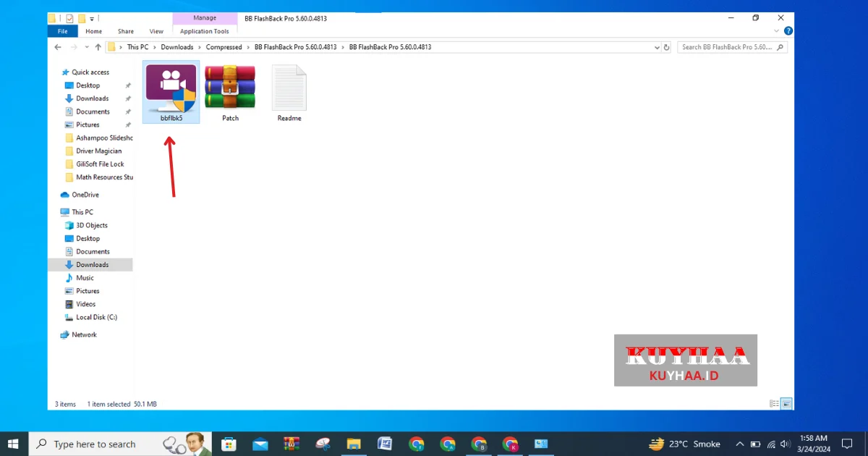Open Word from the taskbar
The width and height of the screenshot is (868, 456).
(x=384, y=444)
